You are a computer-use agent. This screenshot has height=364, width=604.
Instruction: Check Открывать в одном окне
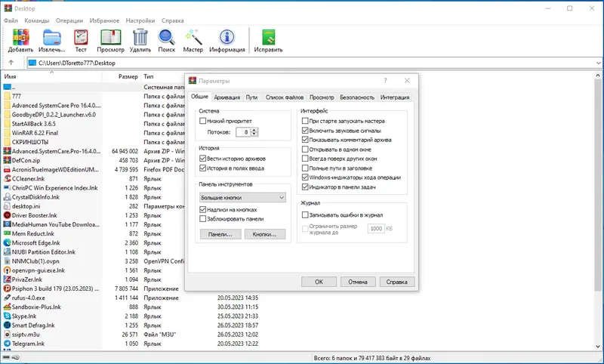305,149
